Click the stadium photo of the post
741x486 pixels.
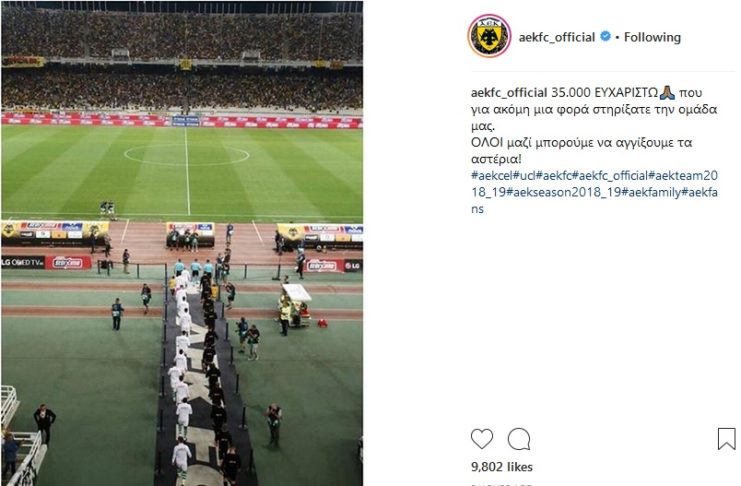point(182,243)
